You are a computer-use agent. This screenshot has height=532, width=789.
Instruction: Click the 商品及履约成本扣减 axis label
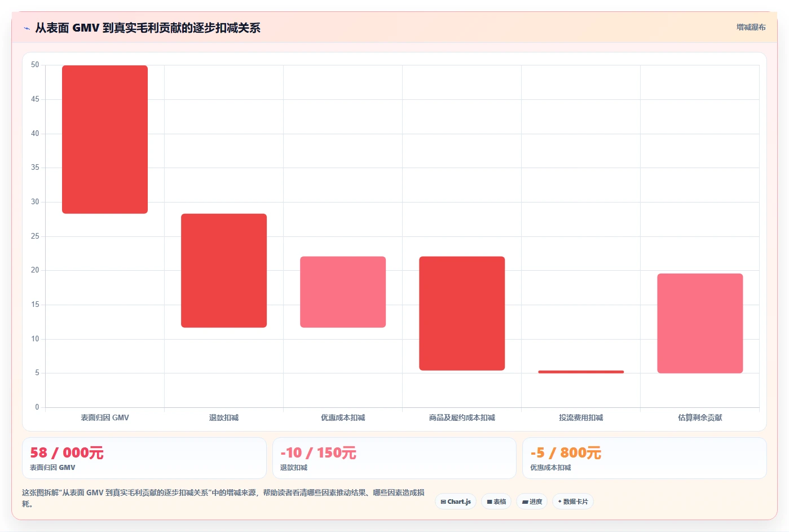(462, 417)
